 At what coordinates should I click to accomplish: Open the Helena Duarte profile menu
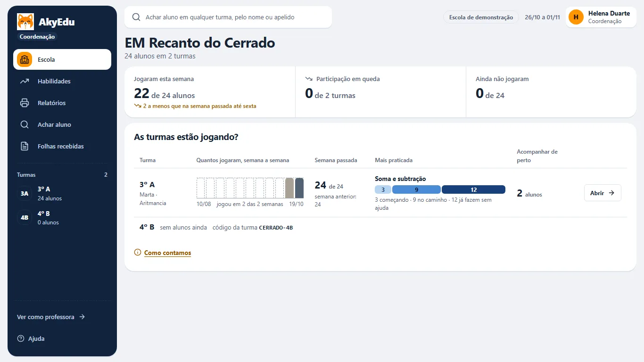601,17
